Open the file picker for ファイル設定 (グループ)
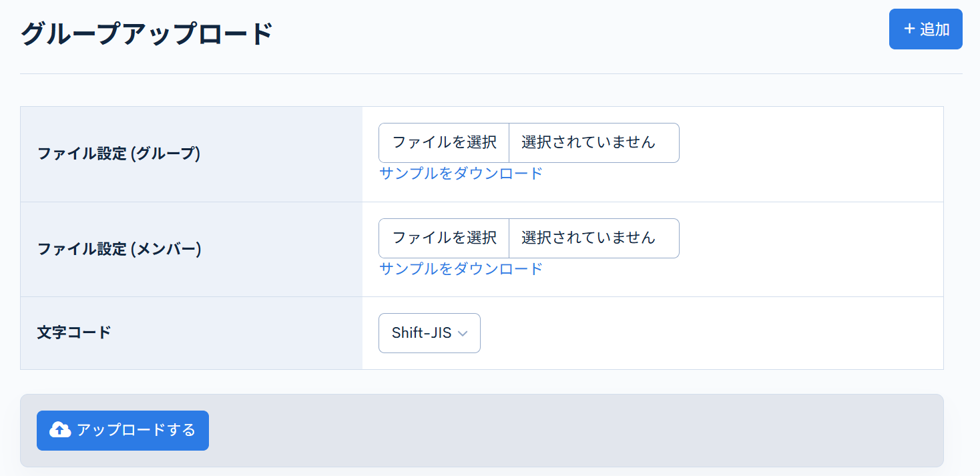Viewport: 980px width, 476px height. pos(443,142)
